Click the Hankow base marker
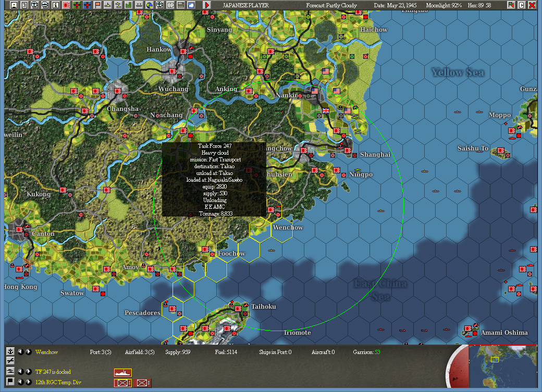The width and height of the screenshot is (542, 392). coord(183,51)
